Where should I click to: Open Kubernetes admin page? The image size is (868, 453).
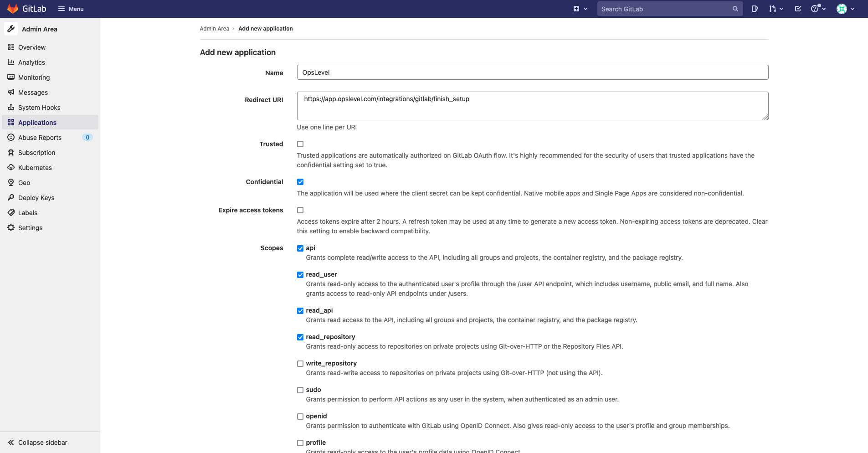50,167
